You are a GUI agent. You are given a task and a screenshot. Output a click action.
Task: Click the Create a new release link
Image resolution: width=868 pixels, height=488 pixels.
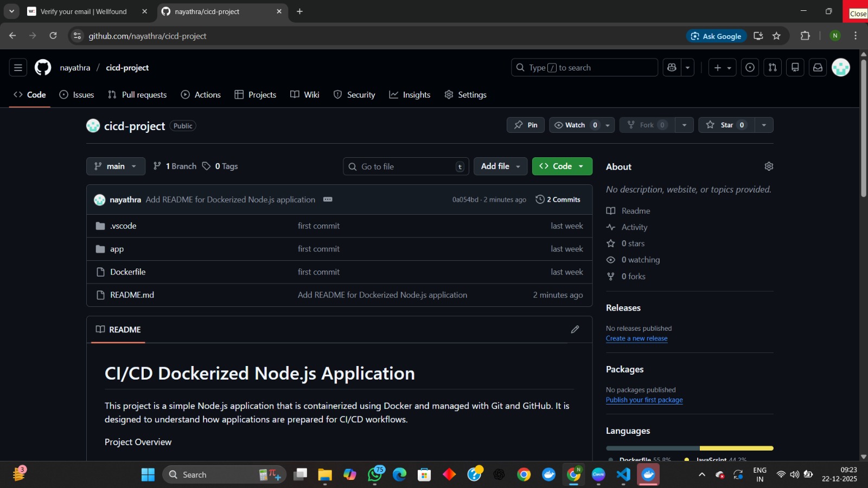point(636,338)
